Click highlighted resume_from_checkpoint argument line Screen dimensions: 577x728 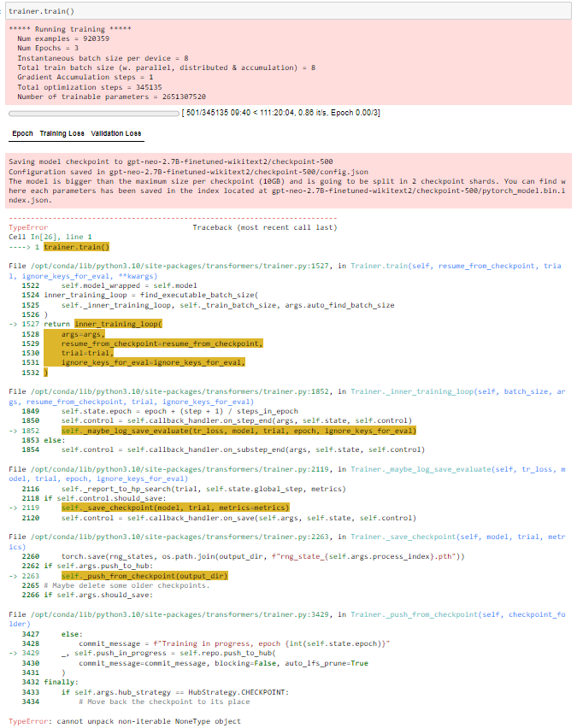[162, 343]
